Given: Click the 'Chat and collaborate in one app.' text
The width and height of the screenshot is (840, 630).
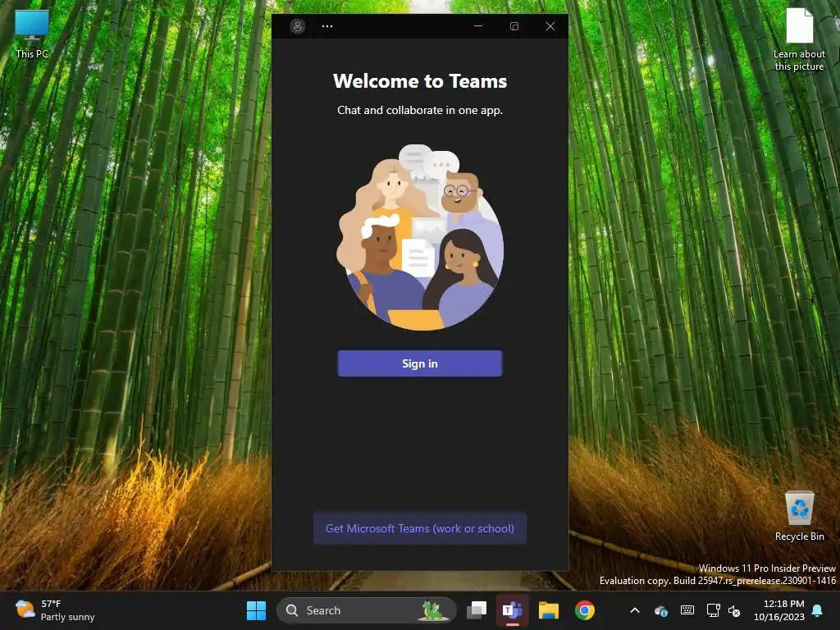Looking at the screenshot, I should pyautogui.click(x=420, y=111).
